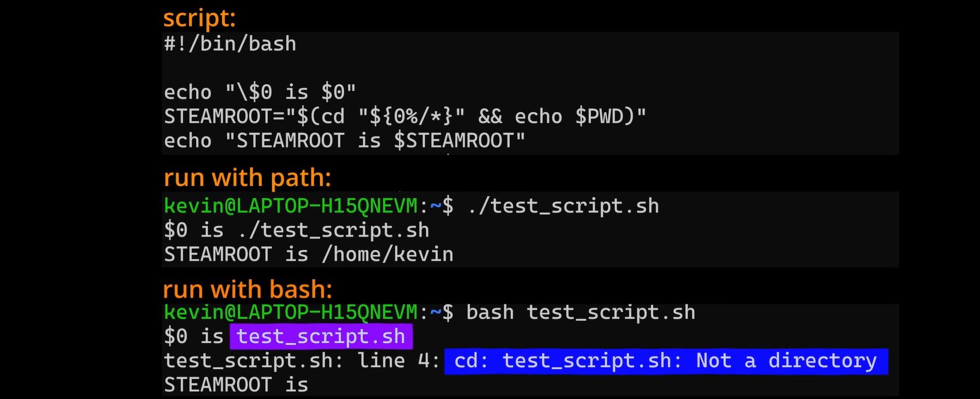Click "$0 is" before the purple highlight
Screen dimensions: 980x399
click(x=193, y=336)
